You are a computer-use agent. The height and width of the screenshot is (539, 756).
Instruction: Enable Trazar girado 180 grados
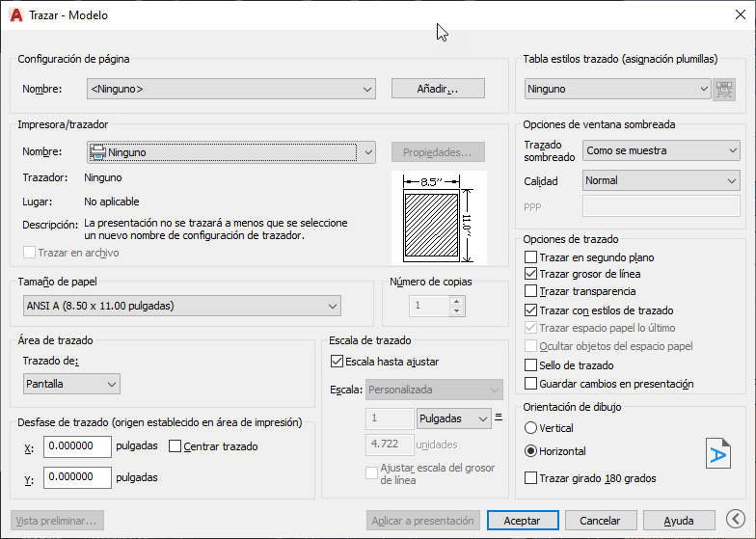click(x=530, y=478)
